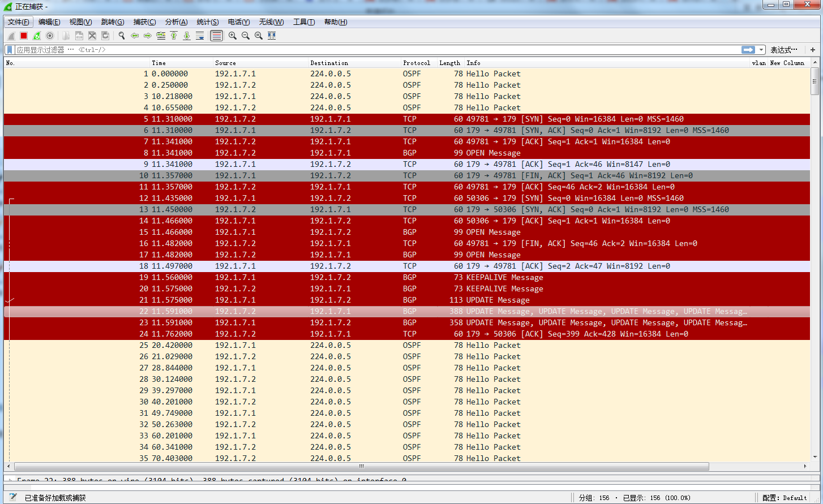Screen dimensions: 823x504
Task: Open the 统计(S) menu
Action: tap(208, 22)
